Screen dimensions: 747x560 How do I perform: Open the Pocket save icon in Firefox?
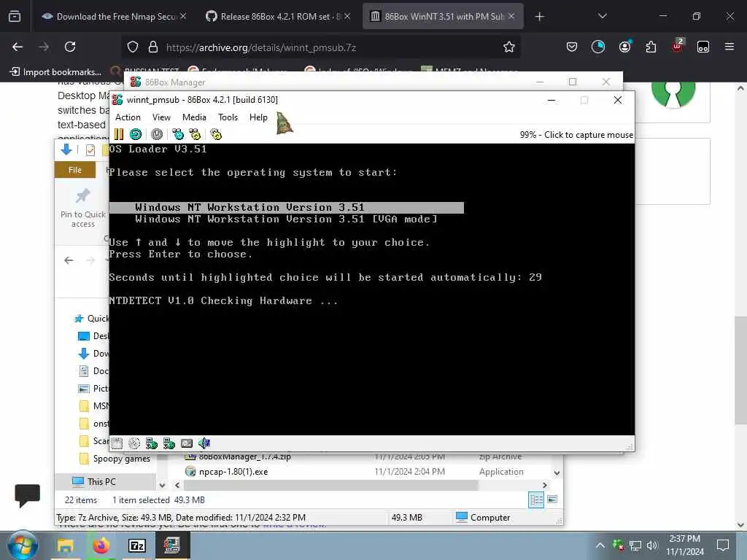tap(572, 47)
